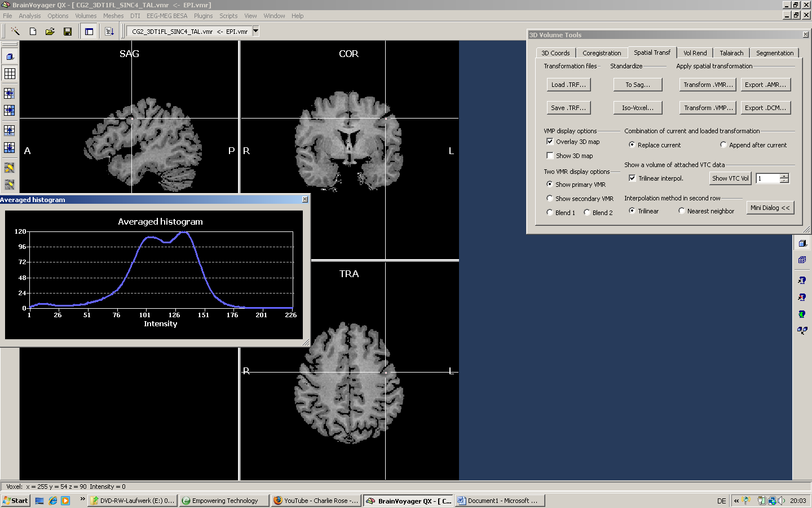The image size is (812, 508).
Task: Increase the VTC volume number spinner
Action: click(784, 176)
